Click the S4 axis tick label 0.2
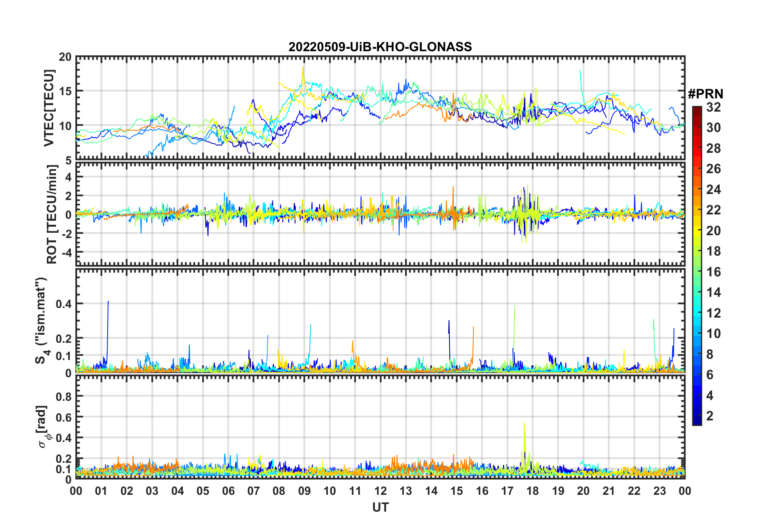This screenshot has width=761, height=532. 64,338
